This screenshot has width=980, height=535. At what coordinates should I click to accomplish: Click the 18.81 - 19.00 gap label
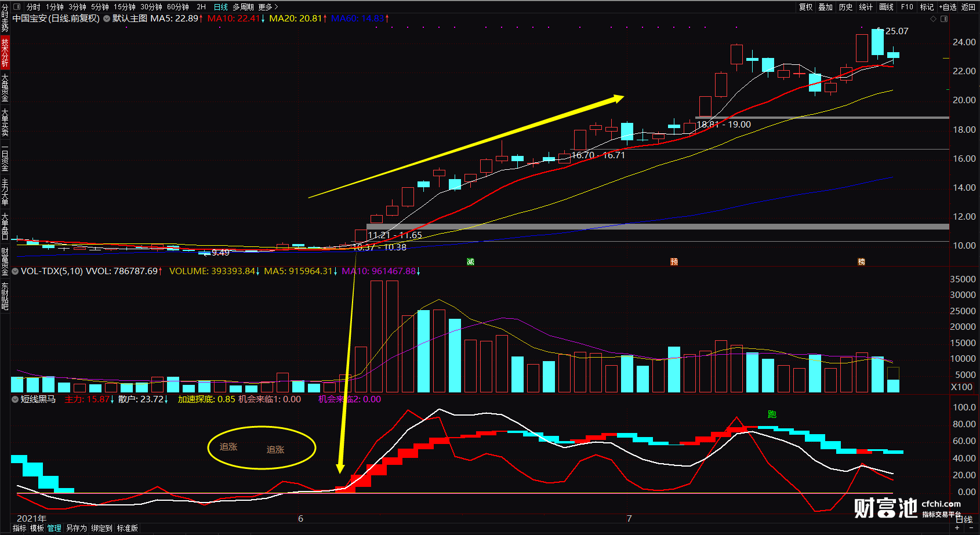724,124
